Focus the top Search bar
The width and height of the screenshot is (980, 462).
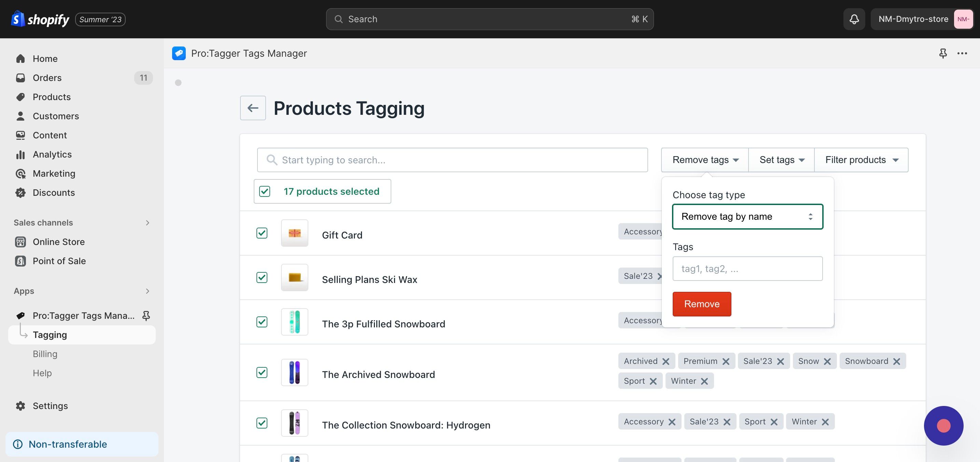490,19
